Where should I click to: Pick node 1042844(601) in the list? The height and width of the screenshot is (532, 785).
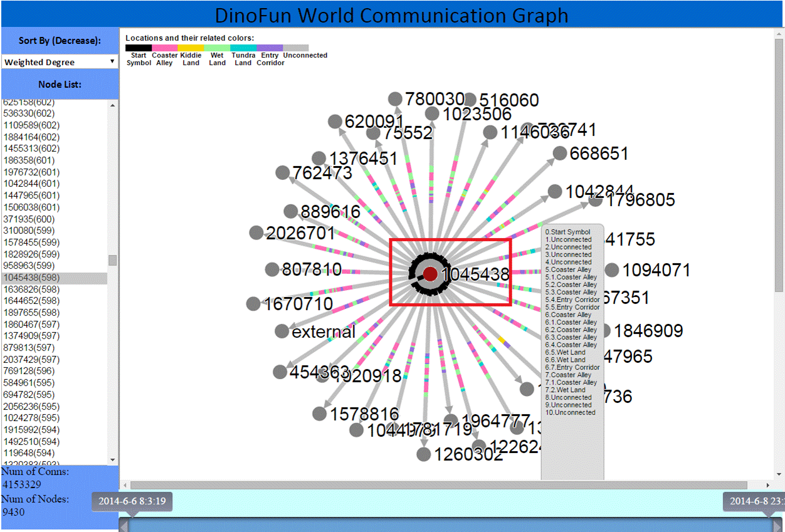click(31, 184)
